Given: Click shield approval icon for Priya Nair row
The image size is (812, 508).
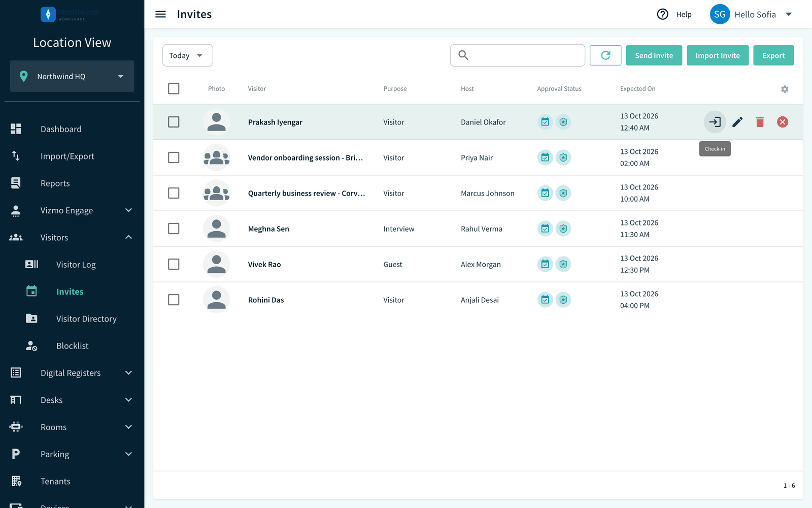Looking at the screenshot, I should [x=563, y=157].
